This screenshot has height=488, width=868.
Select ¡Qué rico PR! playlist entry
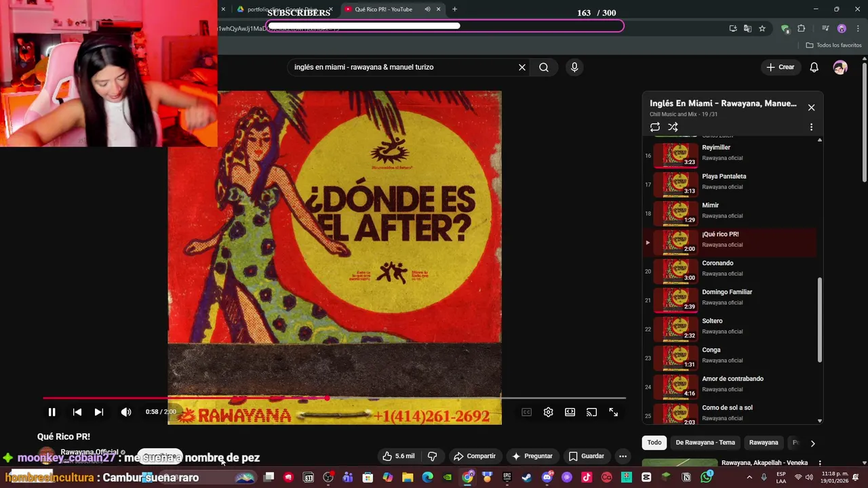tap(730, 242)
